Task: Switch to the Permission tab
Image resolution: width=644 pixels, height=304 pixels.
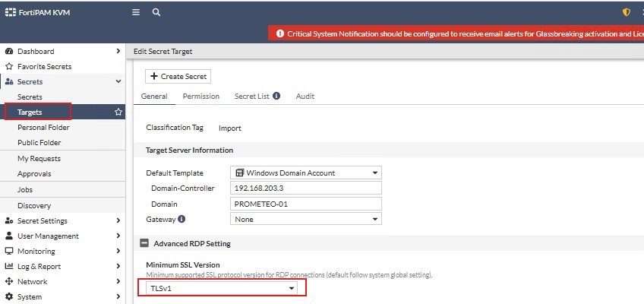Action: click(x=200, y=96)
